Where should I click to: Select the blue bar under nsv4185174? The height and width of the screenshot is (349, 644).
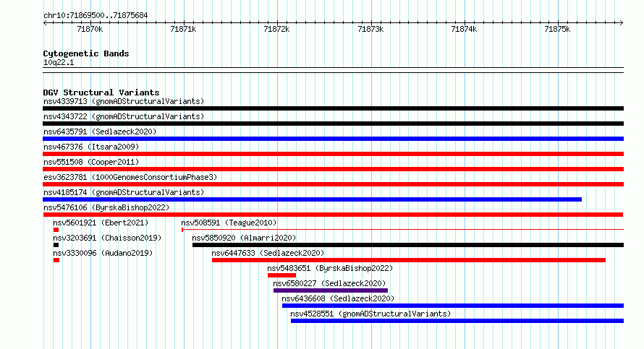tap(312, 199)
